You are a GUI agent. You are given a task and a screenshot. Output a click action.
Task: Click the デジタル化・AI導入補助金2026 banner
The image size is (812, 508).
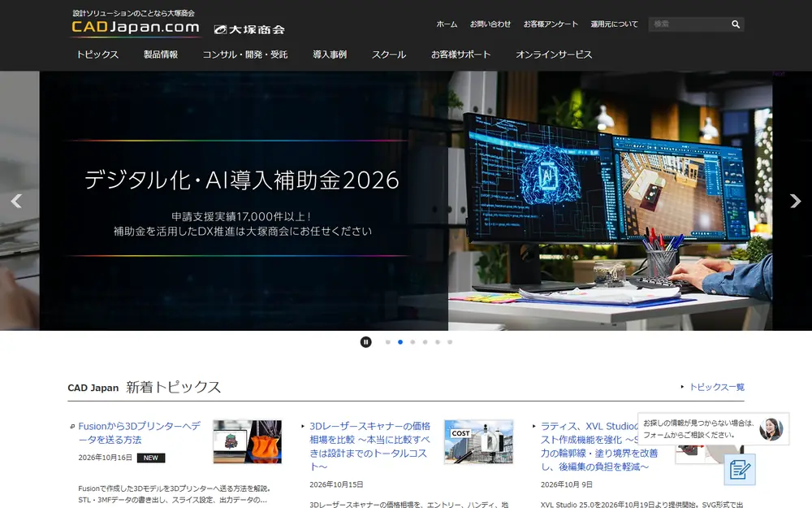[405, 201]
